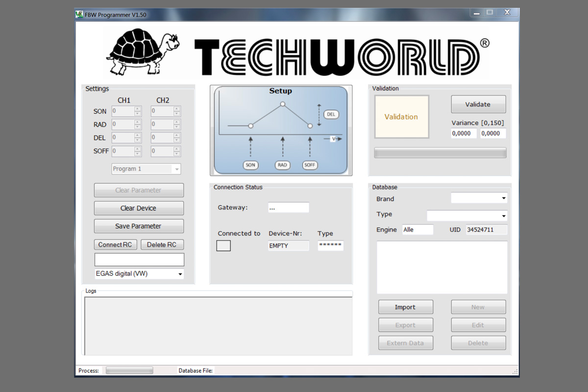Click the SOFF CH2 value field
The width and height of the screenshot is (588, 392).
pyautogui.click(x=162, y=151)
